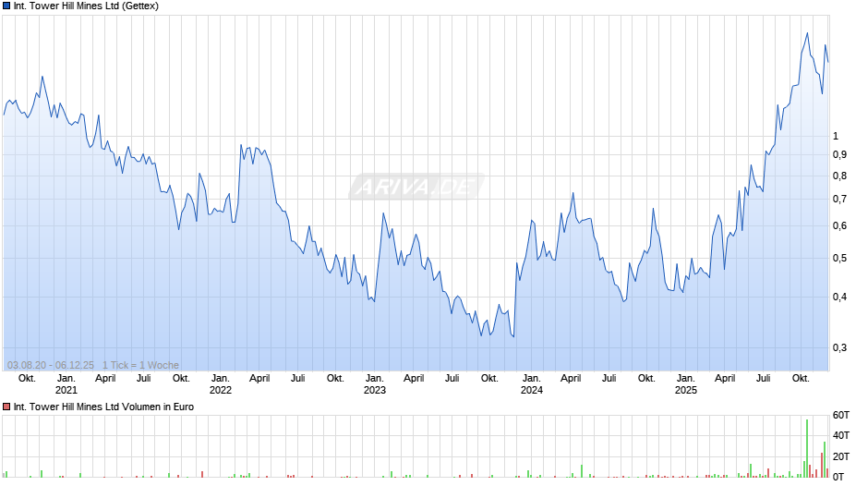The height and width of the screenshot is (486, 868).
Task: Click the 'Jan. 2024' time axis label
Action: tap(532, 384)
